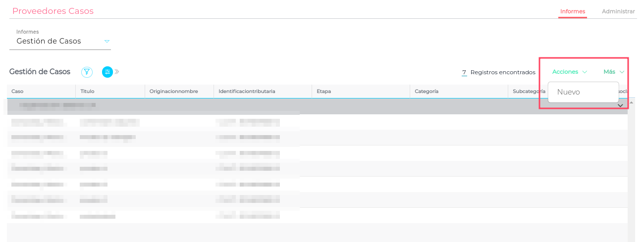
Task: Sort by the Subcategoría column header
Action: pos(529,91)
